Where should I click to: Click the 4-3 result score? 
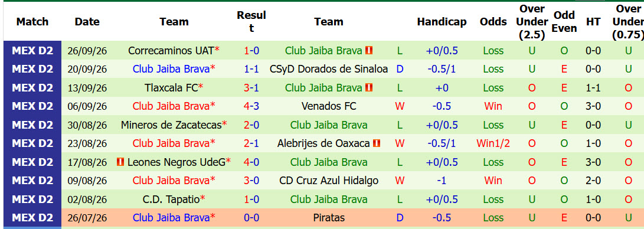[251, 106]
